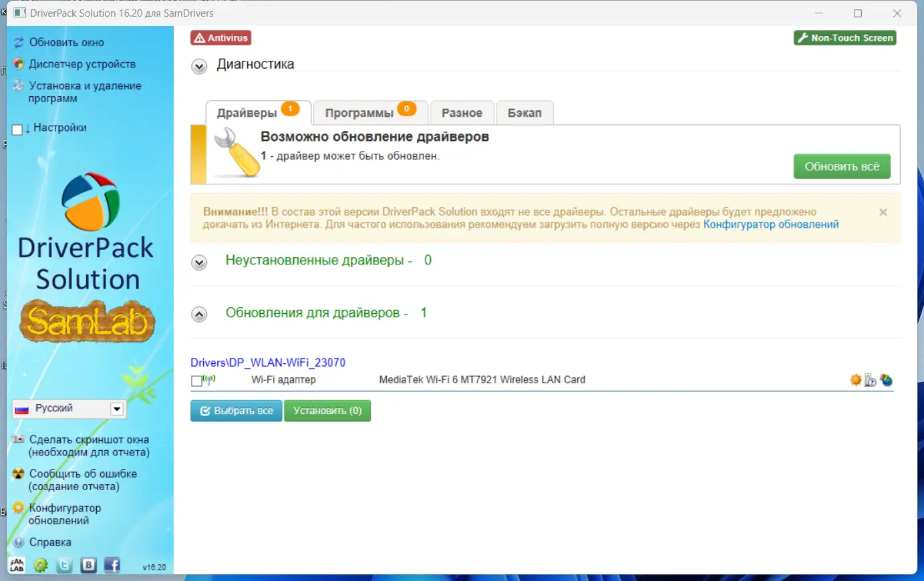Open the Facebook icon in the sidebar
This screenshot has height=581, width=924.
click(x=112, y=566)
